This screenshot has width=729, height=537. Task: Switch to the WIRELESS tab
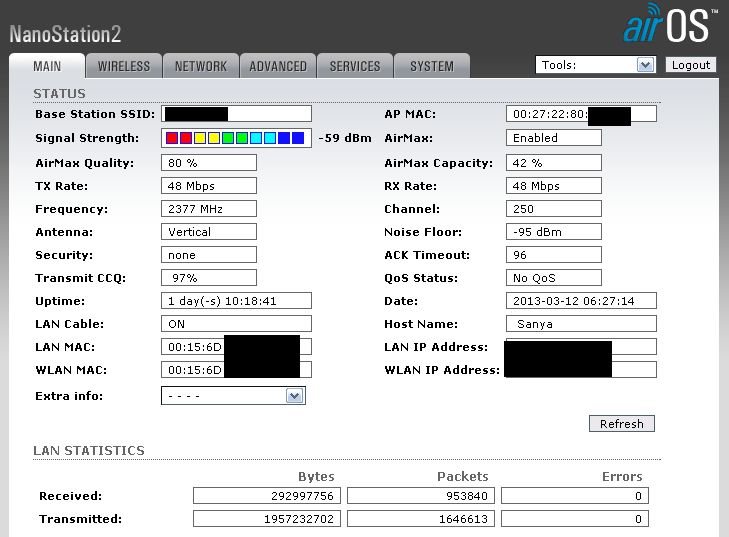coord(124,66)
